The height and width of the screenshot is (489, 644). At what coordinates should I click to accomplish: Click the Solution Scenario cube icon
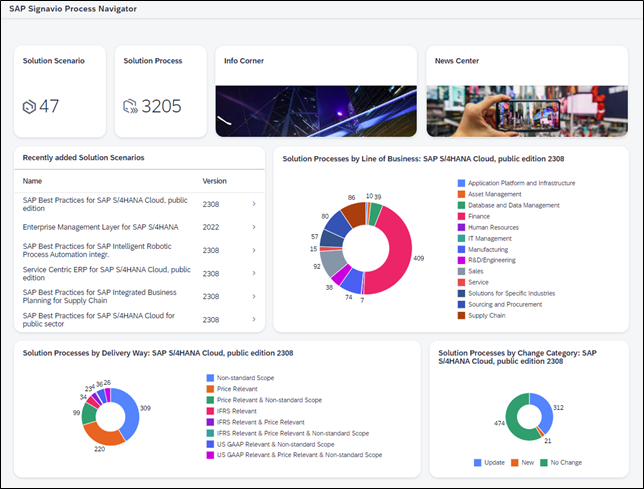pyautogui.click(x=29, y=107)
